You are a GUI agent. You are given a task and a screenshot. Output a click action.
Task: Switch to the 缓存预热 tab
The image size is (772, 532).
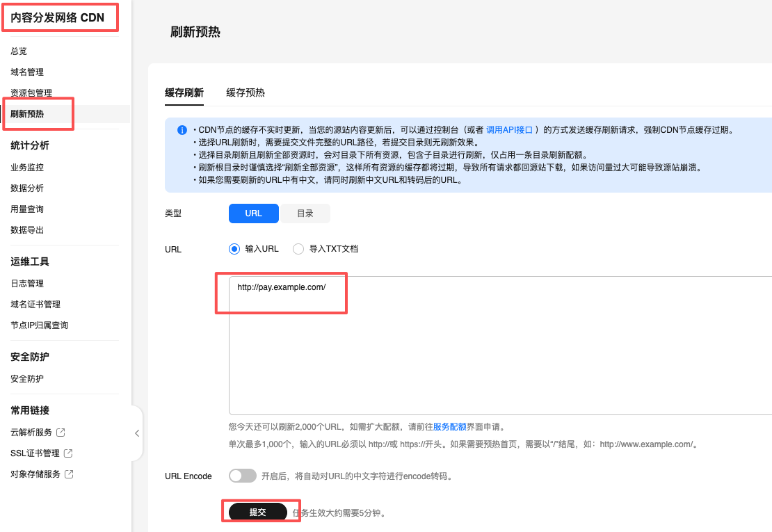246,92
